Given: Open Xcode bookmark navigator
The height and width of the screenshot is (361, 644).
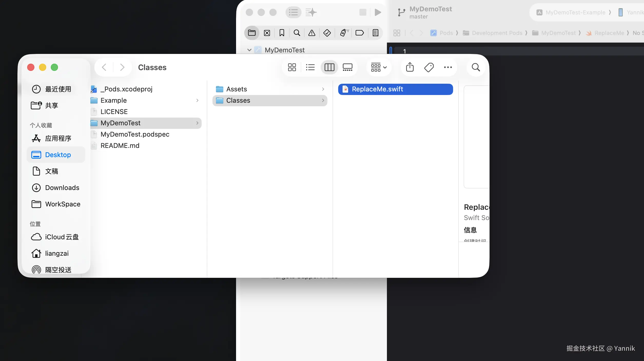Looking at the screenshot, I should click(x=282, y=33).
